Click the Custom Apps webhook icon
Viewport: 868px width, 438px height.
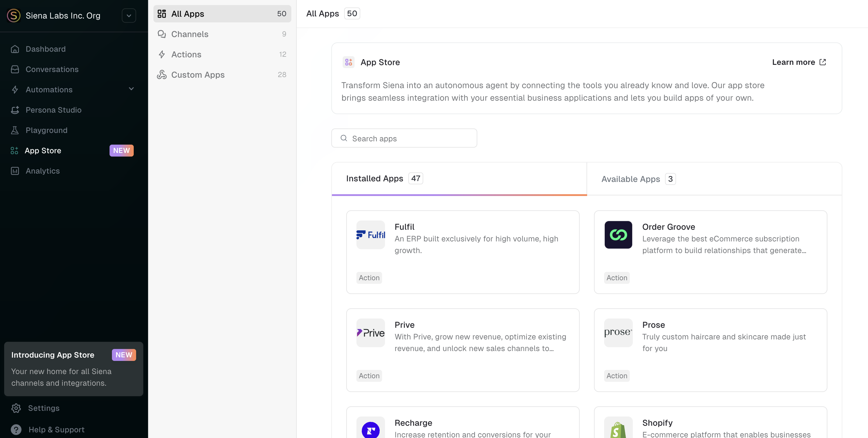(x=162, y=74)
